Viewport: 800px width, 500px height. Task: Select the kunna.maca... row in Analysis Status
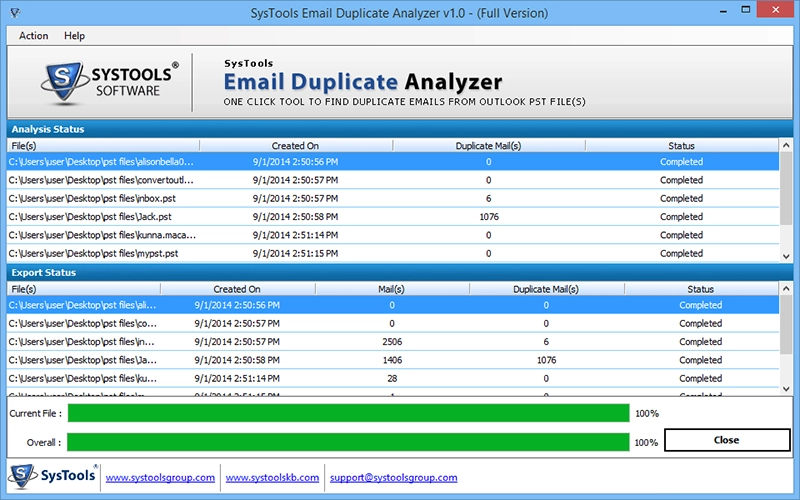tap(393, 235)
